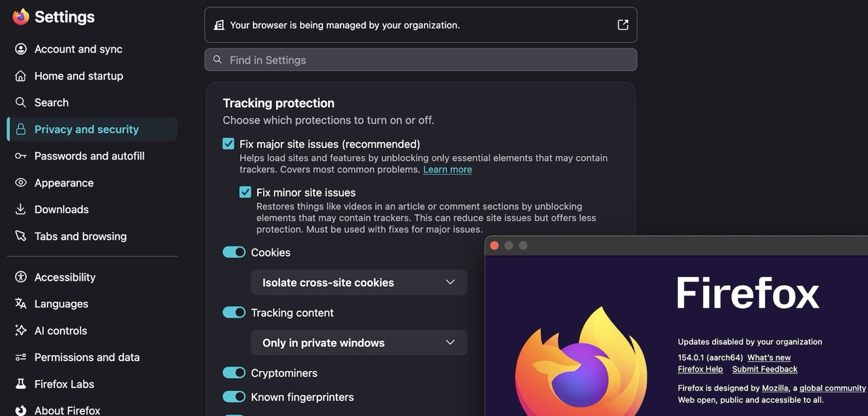Expand the Only in private windows dropdown
The image size is (868, 416).
pyautogui.click(x=359, y=343)
